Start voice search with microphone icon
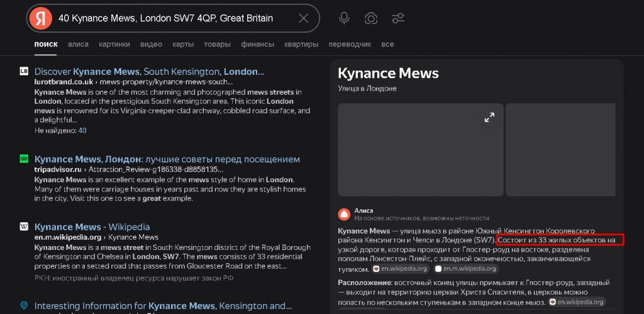This screenshot has width=644, height=314. coord(344,18)
